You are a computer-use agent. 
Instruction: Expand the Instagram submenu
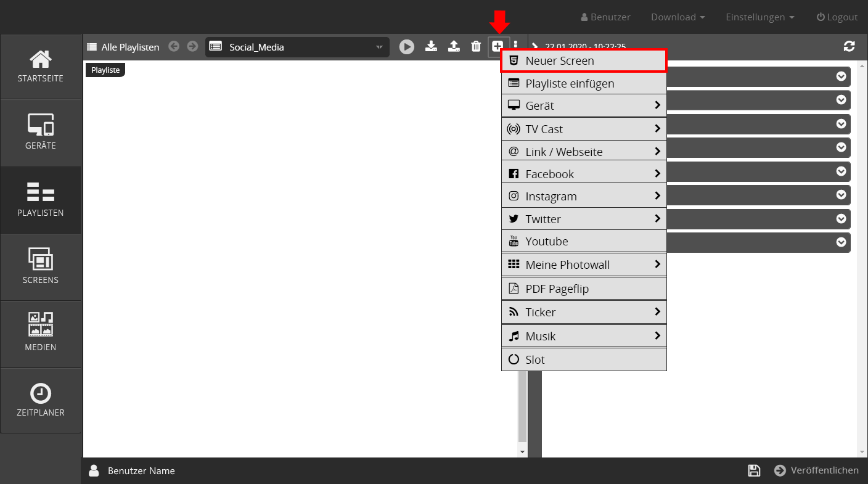(x=584, y=196)
